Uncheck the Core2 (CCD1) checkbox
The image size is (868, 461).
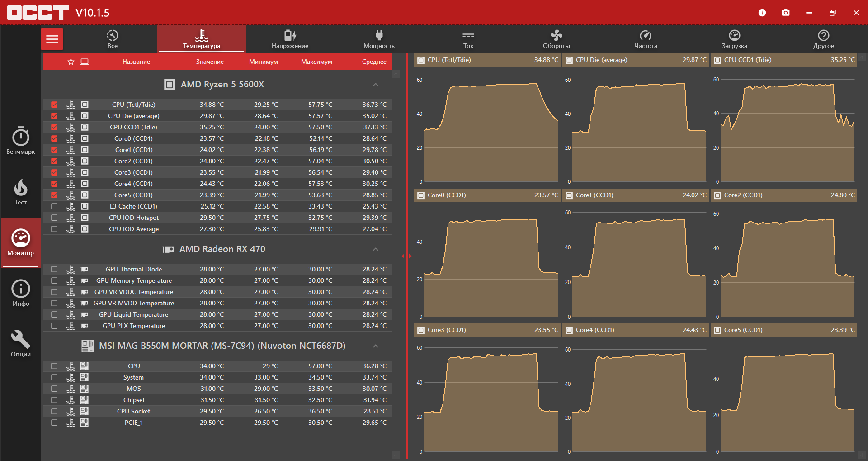point(54,161)
